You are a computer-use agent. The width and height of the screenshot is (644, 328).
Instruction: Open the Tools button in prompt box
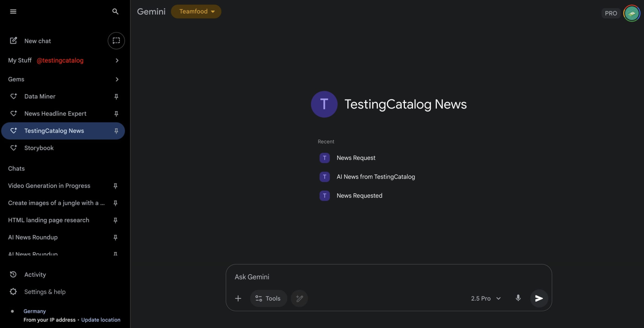268,298
